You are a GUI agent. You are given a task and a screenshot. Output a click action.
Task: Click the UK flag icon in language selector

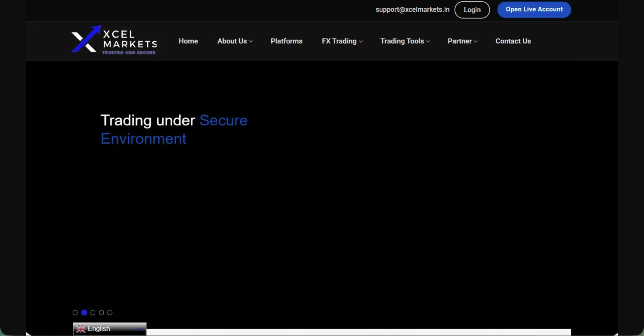tap(81, 328)
